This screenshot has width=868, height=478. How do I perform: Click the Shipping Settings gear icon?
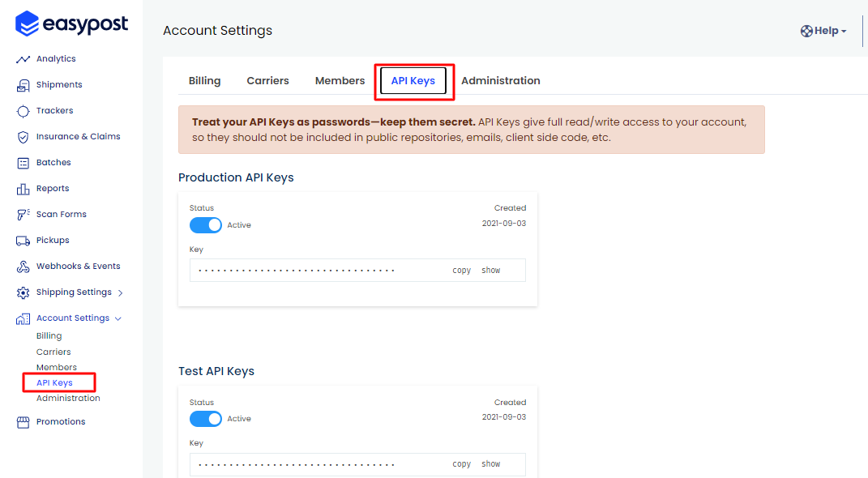pos(23,292)
